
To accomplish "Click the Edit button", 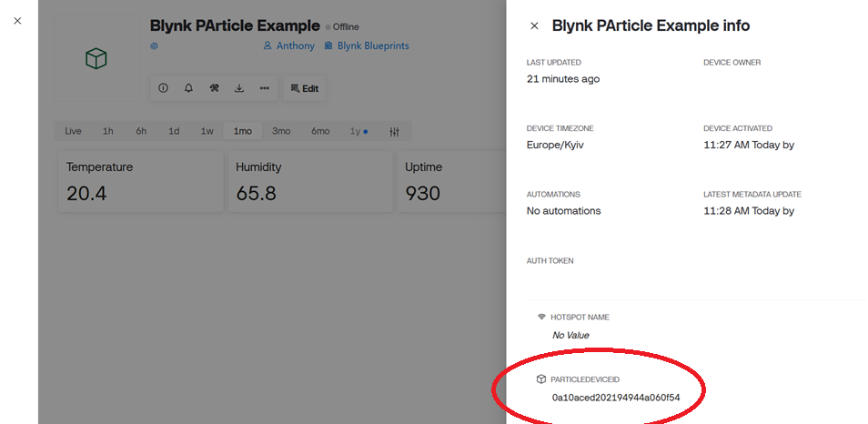I will [x=305, y=88].
